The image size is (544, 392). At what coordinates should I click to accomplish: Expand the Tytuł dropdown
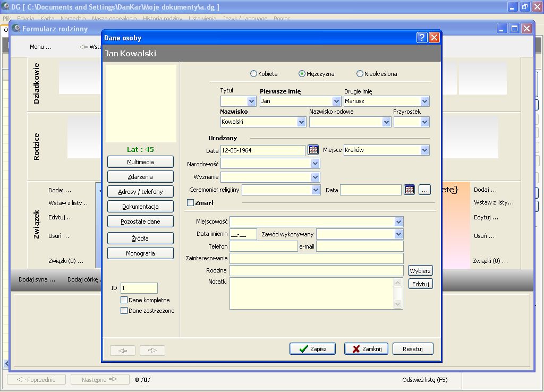coord(251,101)
